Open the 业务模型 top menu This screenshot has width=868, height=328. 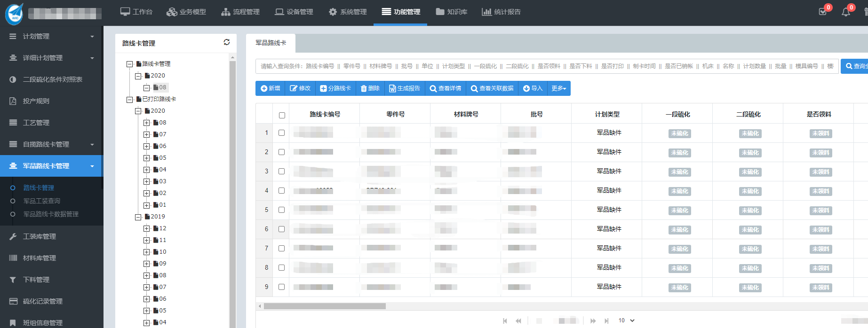click(186, 12)
